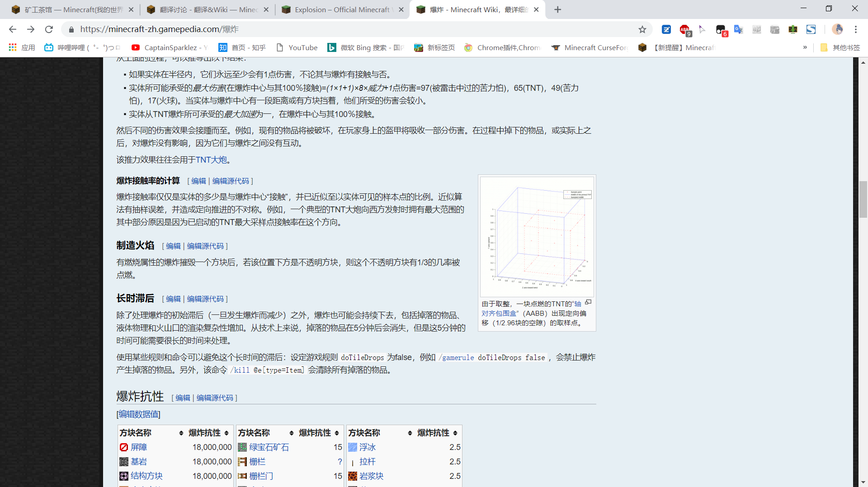Click the green download arrow extension icon

tap(793, 29)
